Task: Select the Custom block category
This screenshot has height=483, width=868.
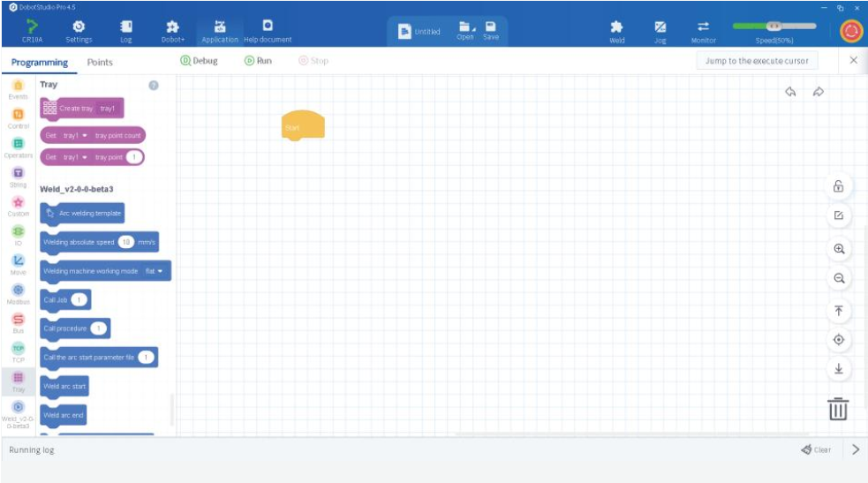Action: click(x=19, y=207)
